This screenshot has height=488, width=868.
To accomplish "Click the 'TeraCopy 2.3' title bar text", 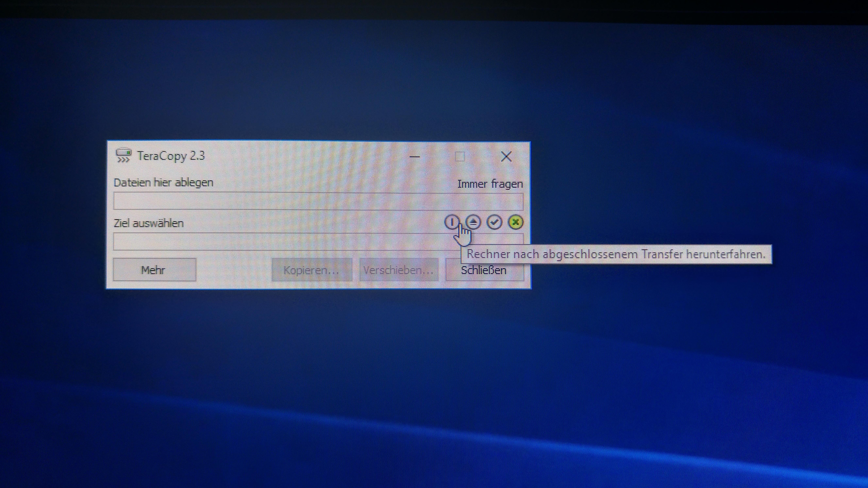I will point(171,156).
